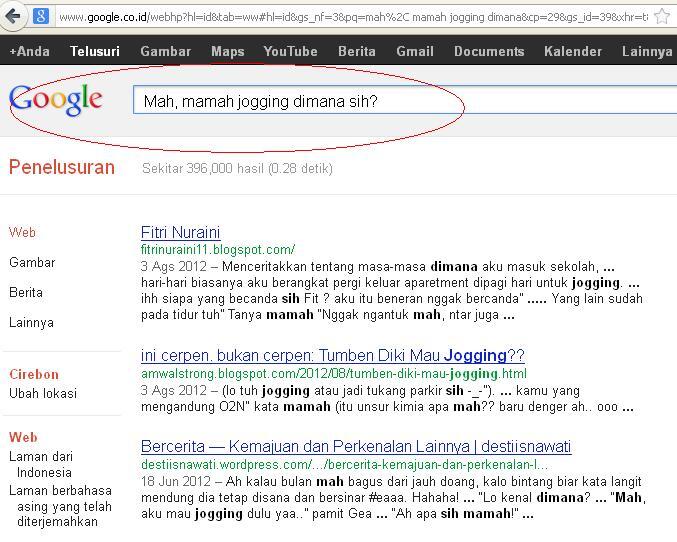This screenshot has width=677, height=542.
Task: Select the Gambar filter in the left sidebar
Action: (32, 263)
